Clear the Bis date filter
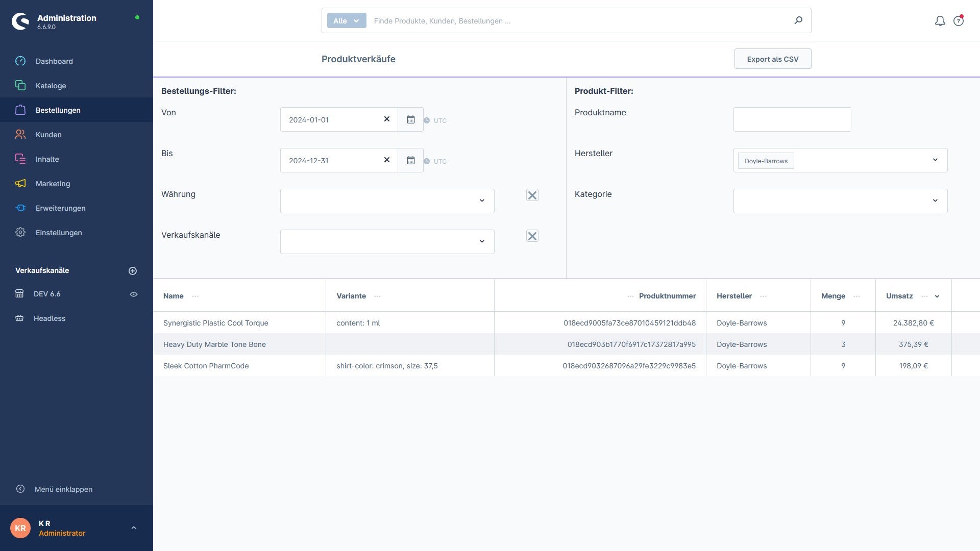980x551 pixels. click(386, 160)
